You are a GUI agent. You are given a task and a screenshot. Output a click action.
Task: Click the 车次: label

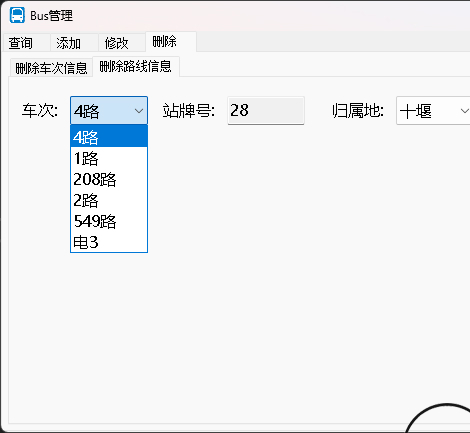40,110
